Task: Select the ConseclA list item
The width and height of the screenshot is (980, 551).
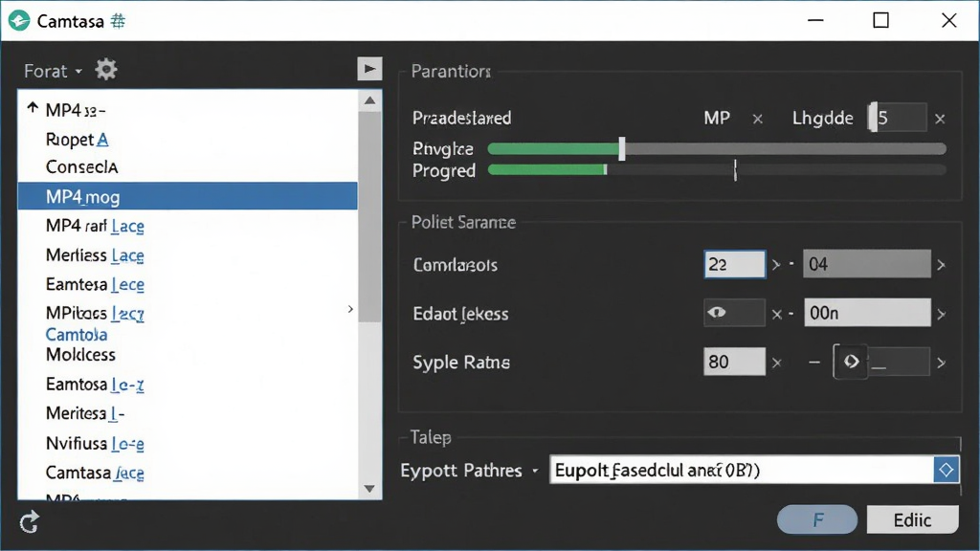Action: pos(82,166)
